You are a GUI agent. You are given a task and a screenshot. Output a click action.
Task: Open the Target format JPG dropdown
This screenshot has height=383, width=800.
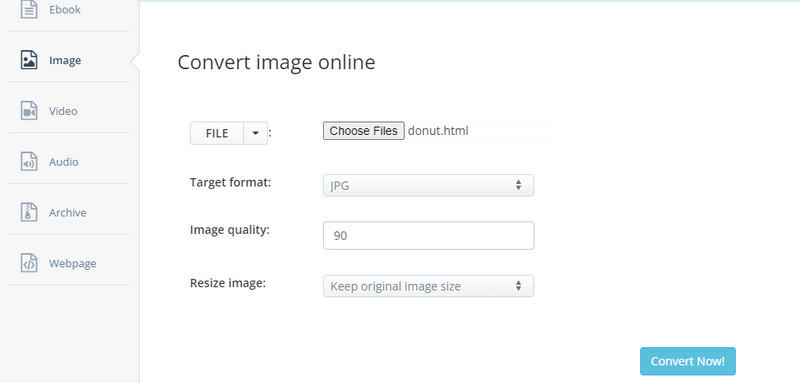[429, 185]
